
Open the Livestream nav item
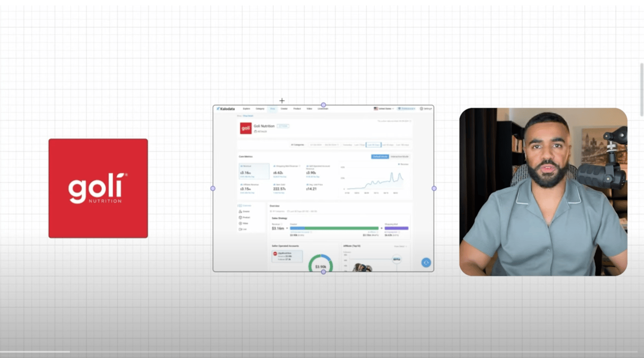(x=323, y=108)
